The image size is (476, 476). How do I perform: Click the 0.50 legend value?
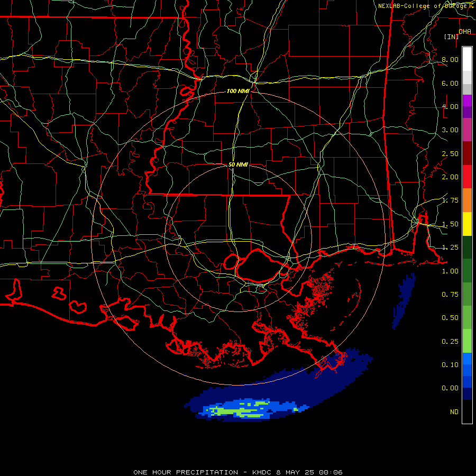coord(450,318)
